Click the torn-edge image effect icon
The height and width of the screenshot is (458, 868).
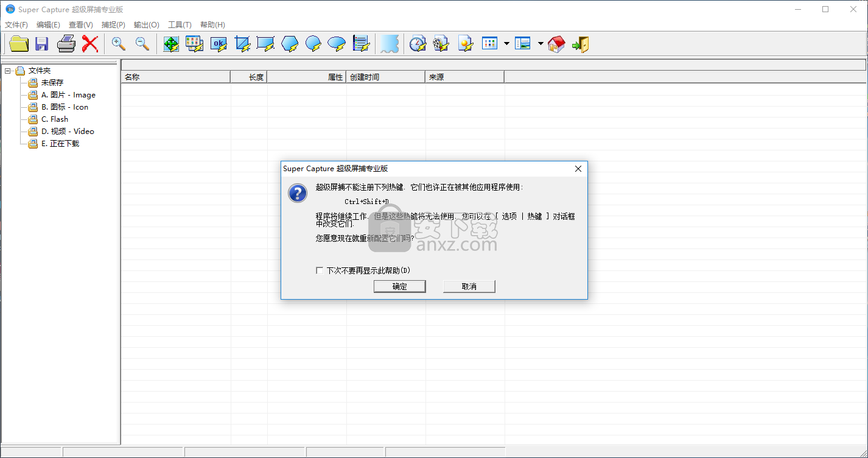[390, 44]
